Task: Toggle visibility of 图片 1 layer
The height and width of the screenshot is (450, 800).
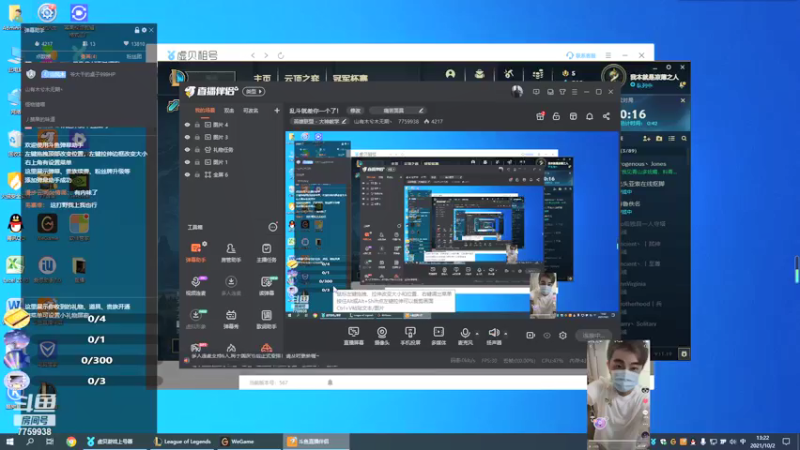Action: point(187,162)
